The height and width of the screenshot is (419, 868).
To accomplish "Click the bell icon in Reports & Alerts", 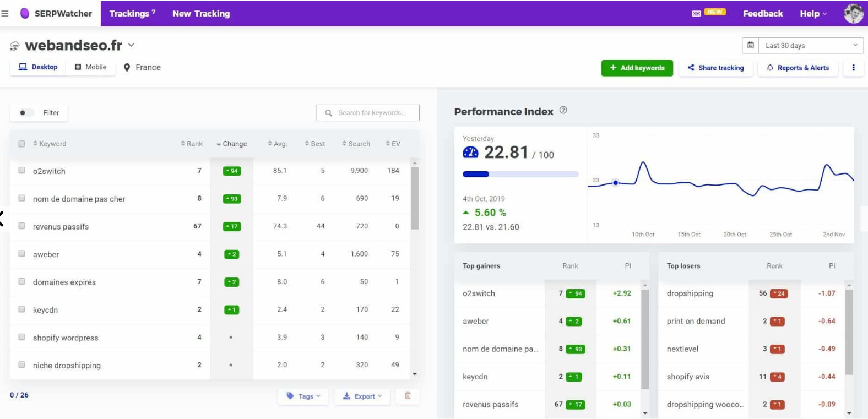I will (770, 68).
